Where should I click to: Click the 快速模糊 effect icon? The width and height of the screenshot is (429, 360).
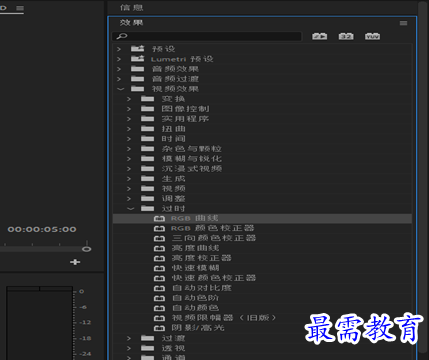point(159,268)
